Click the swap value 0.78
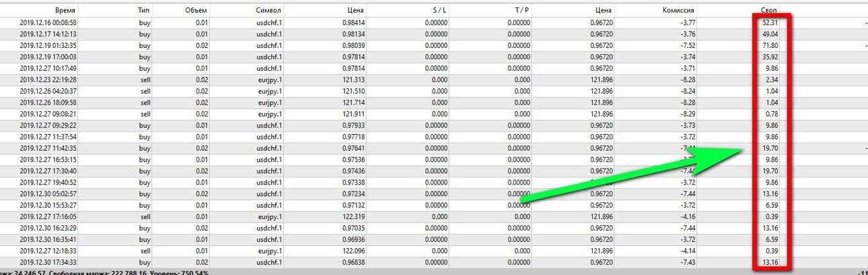Viewport: 868px width, 275px height. coord(771,115)
